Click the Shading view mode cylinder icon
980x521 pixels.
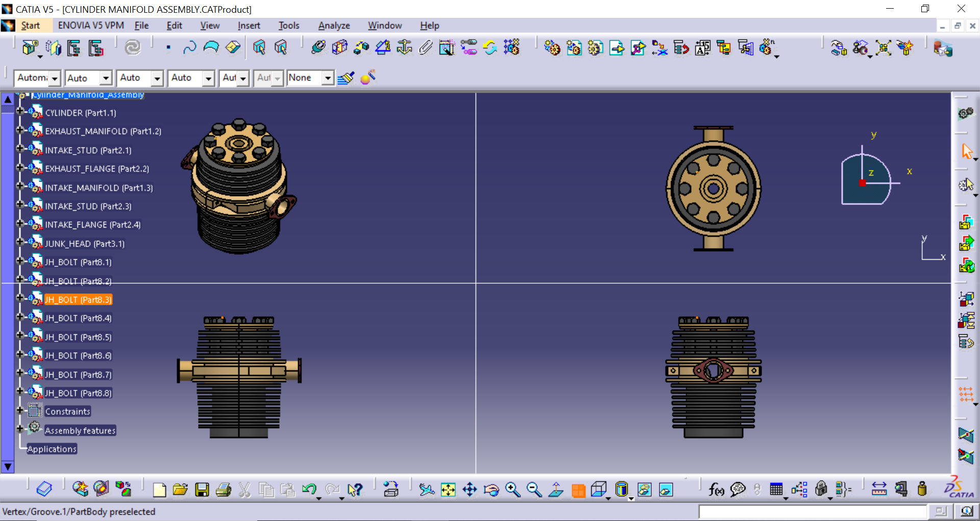(x=621, y=490)
